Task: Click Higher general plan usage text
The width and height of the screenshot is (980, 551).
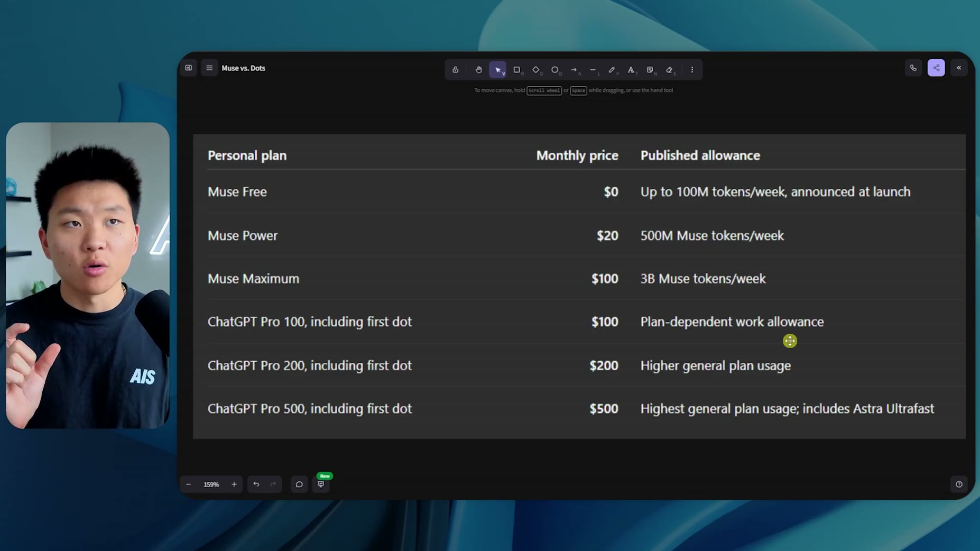Action: (x=716, y=365)
